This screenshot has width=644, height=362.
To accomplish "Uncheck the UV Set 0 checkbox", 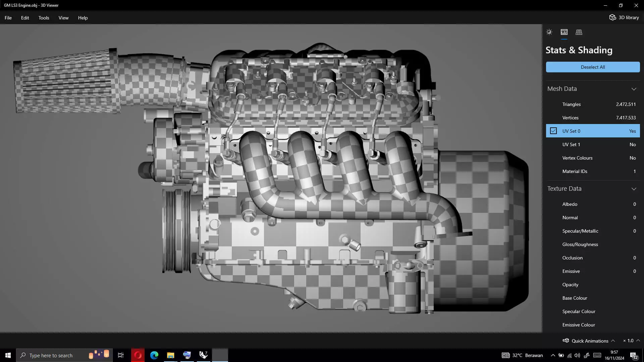I will tap(553, 131).
